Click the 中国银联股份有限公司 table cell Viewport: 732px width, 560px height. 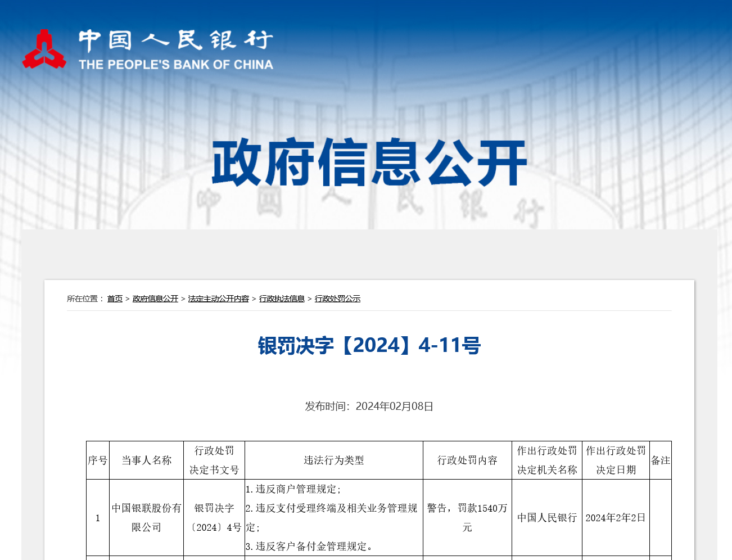click(146, 518)
